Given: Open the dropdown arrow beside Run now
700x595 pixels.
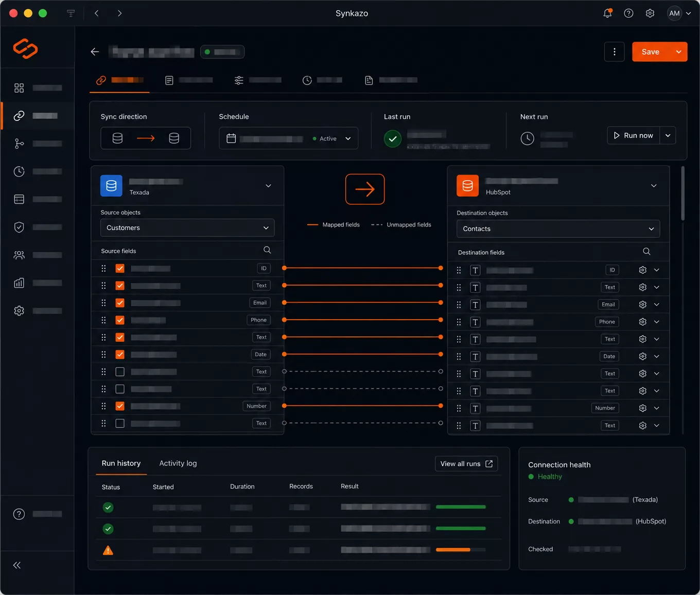Looking at the screenshot, I should (668, 135).
